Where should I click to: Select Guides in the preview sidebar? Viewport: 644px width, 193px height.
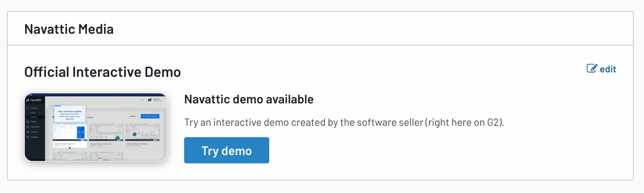click(x=33, y=113)
